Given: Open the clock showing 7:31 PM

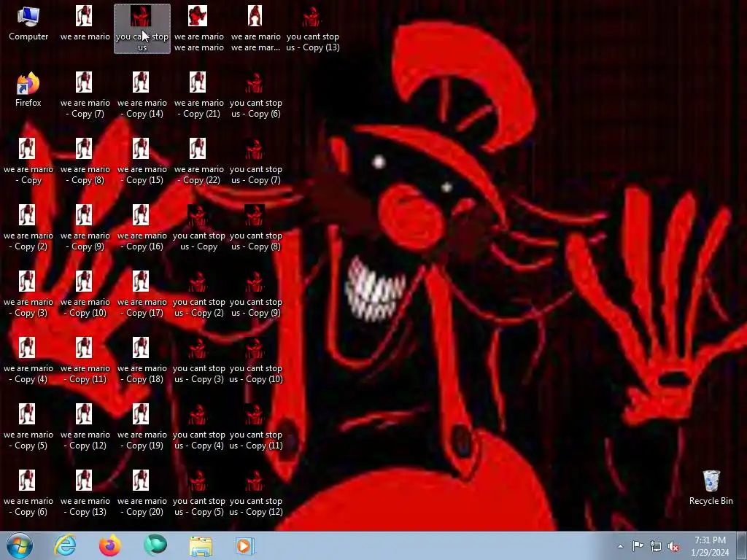Looking at the screenshot, I should [x=710, y=546].
